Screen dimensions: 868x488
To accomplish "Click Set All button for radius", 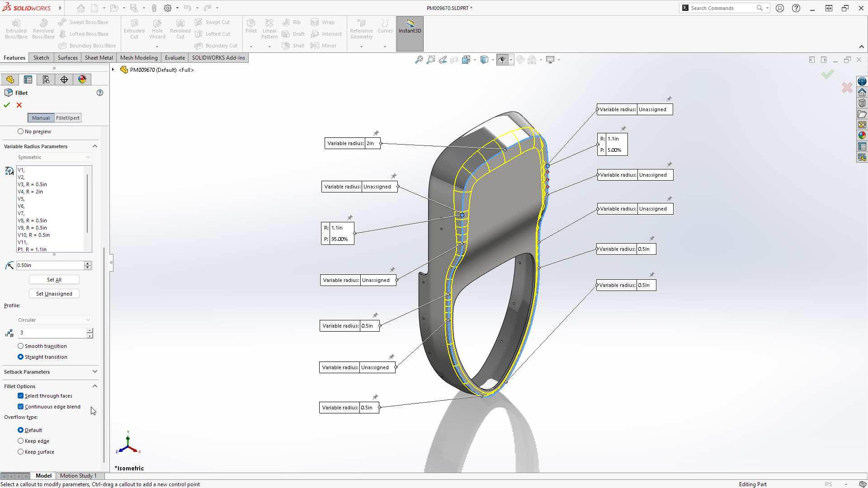I will click(54, 279).
